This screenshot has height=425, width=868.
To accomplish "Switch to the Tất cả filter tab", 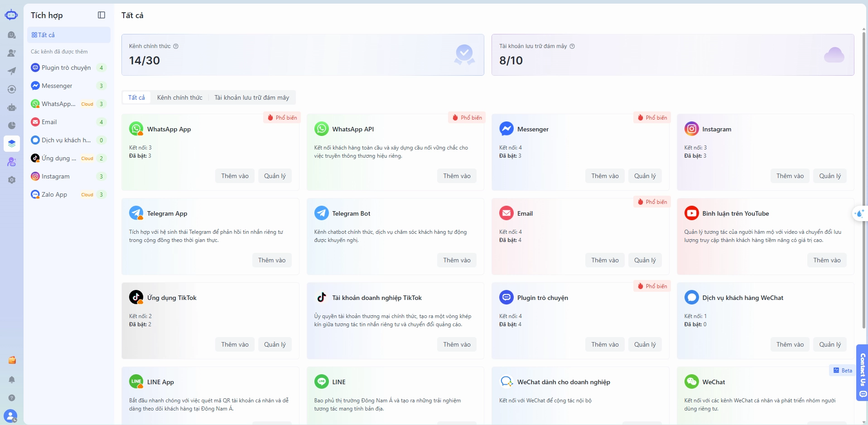I will pyautogui.click(x=136, y=97).
